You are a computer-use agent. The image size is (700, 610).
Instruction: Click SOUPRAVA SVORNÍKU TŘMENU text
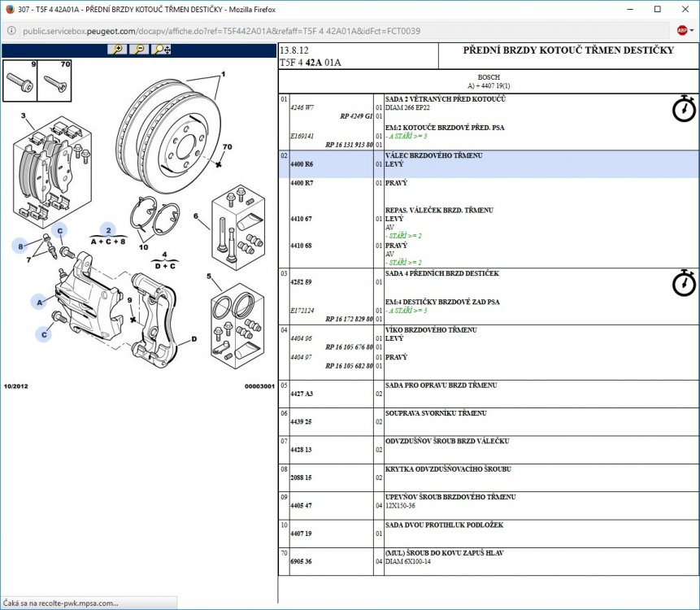(x=436, y=413)
